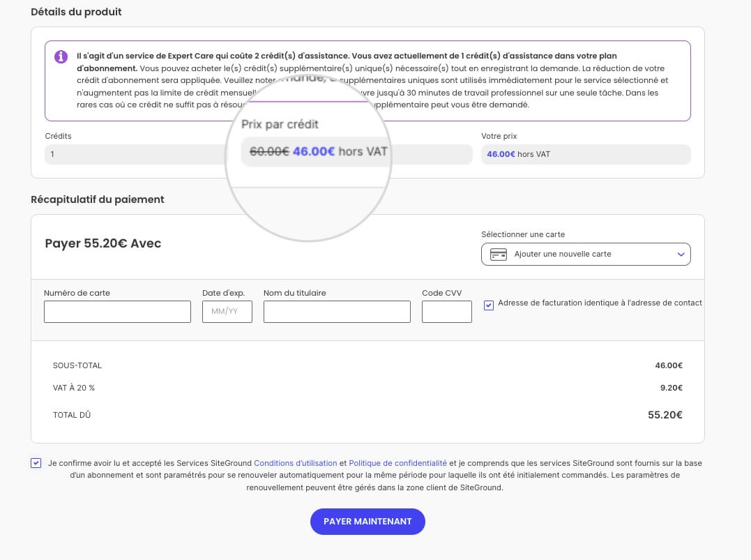Toggle the terms acceptance checkbox
751x560 pixels.
(36, 463)
